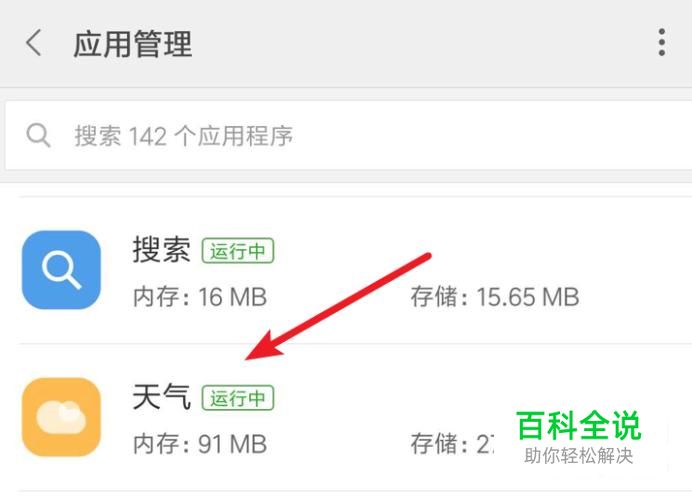Image resolution: width=692 pixels, height=500 pixels.
Task: Select the 搜索 app name label
Action: (162, 250)
